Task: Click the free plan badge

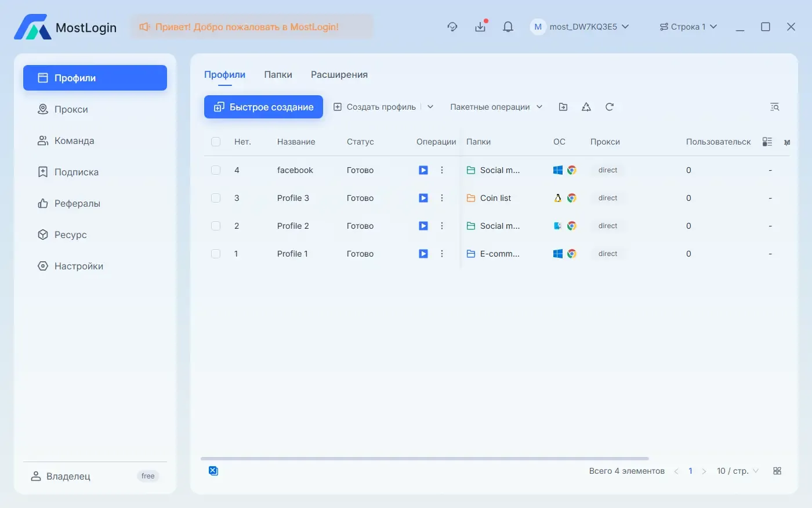Action: pos(148,476)
